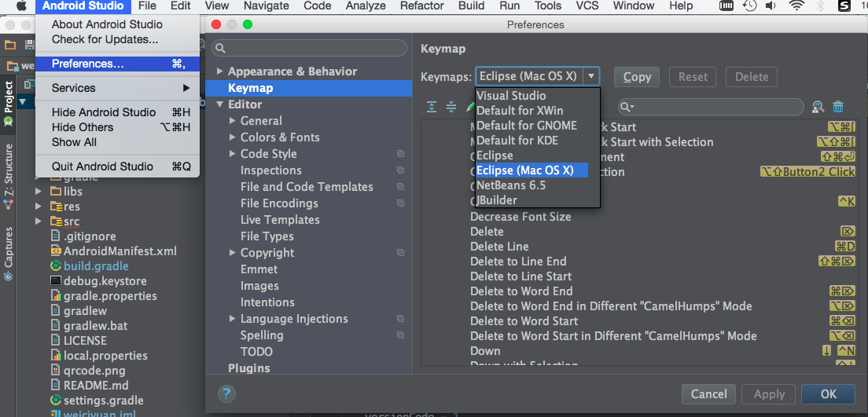Click the copy icon beside File Encodings
868x417 pixels.
tap(400, 203)
